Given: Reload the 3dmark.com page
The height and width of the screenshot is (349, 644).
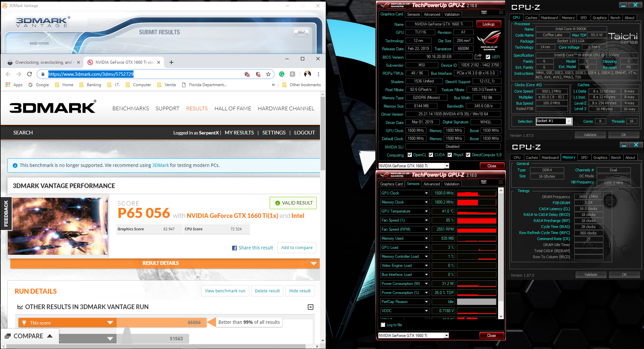Looking at the screenshot, I should (30, 74).
